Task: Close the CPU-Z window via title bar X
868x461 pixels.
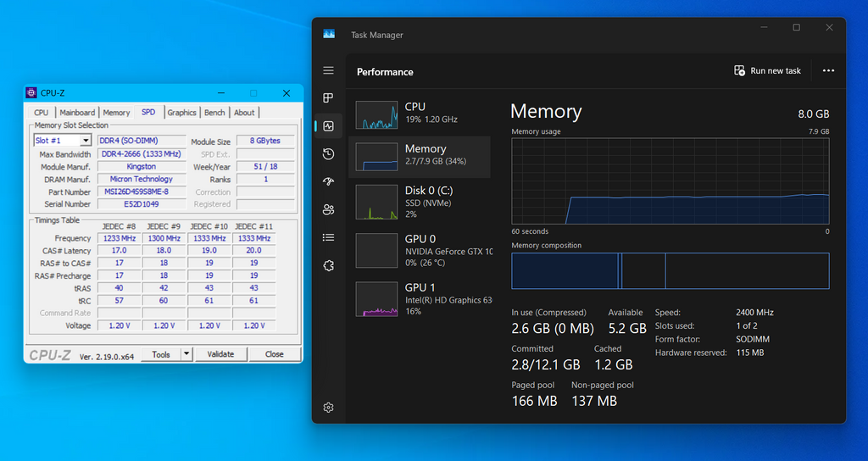Action: 287,93
